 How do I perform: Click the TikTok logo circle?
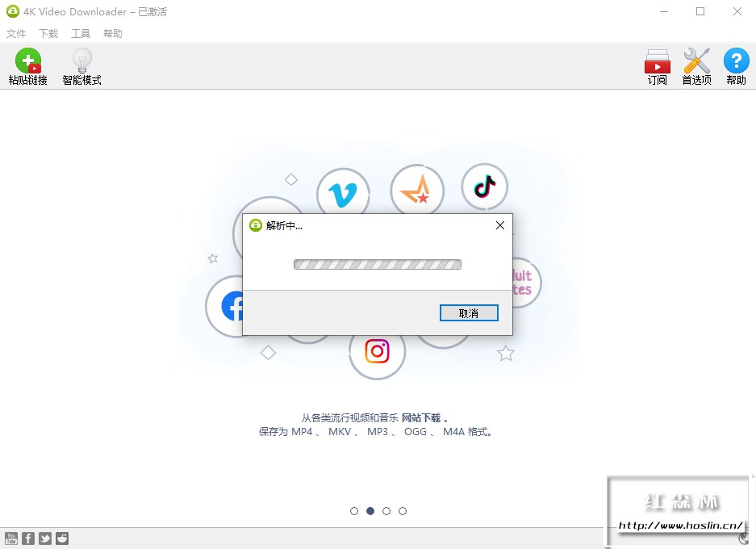coord(485,186)
